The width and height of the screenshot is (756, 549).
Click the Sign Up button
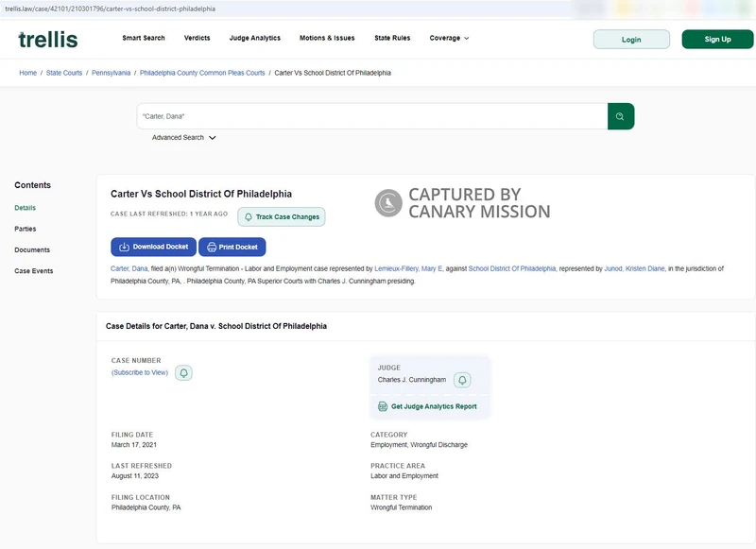(x=717, y=40)
